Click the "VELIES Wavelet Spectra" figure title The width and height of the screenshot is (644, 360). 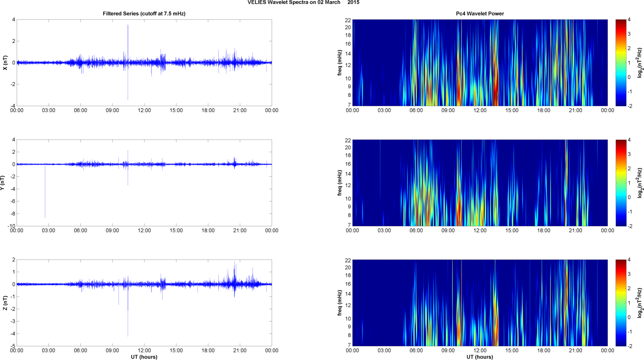[x=303, y=3]
